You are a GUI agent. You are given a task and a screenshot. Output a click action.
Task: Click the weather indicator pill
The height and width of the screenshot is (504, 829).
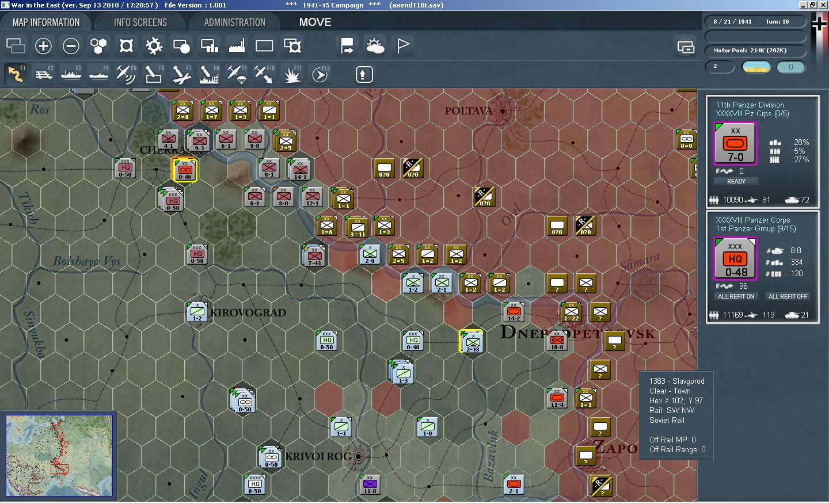pos(756,67)
